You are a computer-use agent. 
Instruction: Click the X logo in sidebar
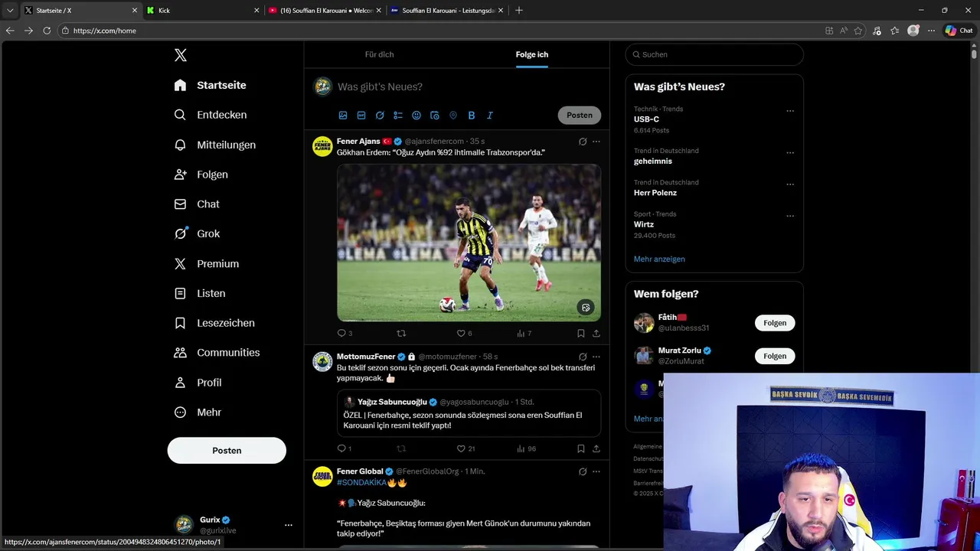180,55
